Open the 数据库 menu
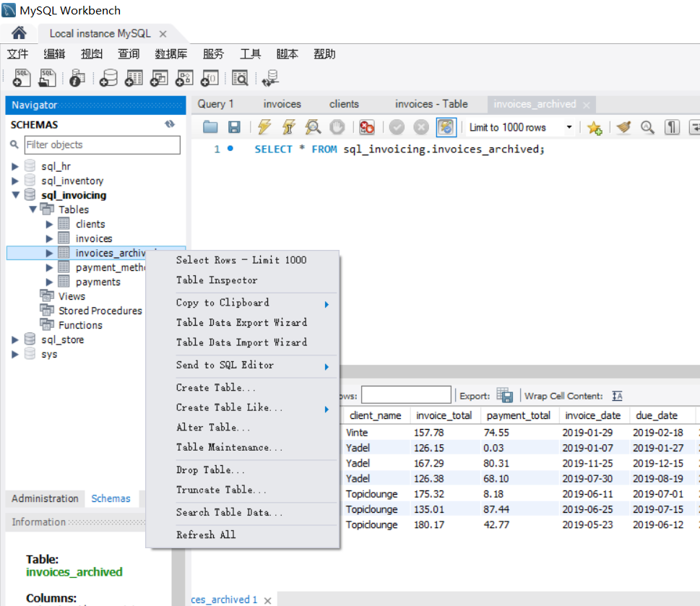 pyautogui.click(x=171, y=54)
